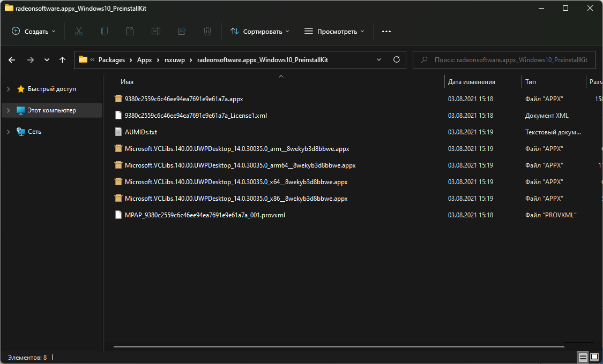Expand Быстрый доступ tree node

tap(9, 89)
